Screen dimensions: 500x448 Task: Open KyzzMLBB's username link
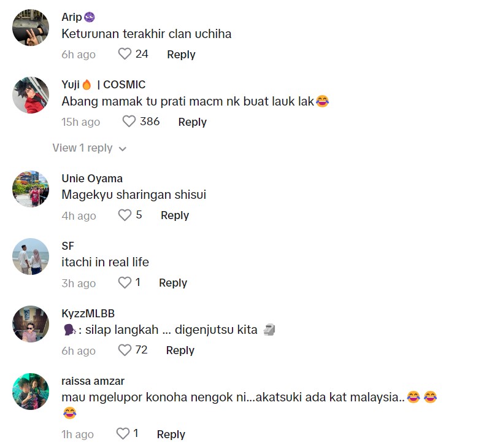coord(88,314)
